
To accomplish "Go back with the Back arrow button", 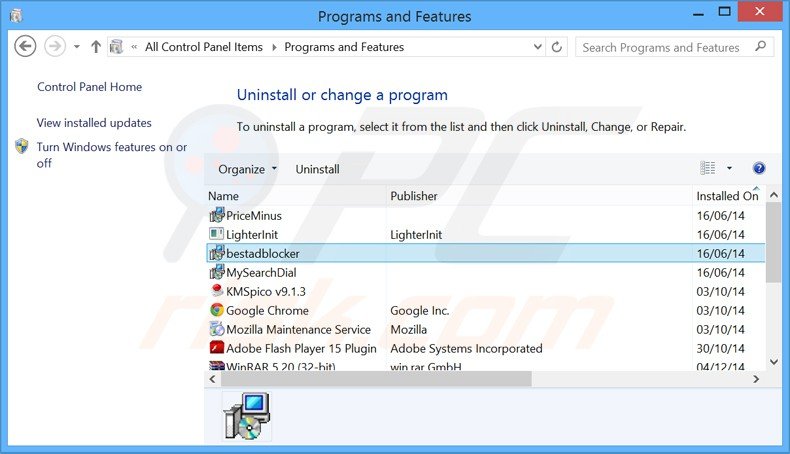I will coord(25,47).
